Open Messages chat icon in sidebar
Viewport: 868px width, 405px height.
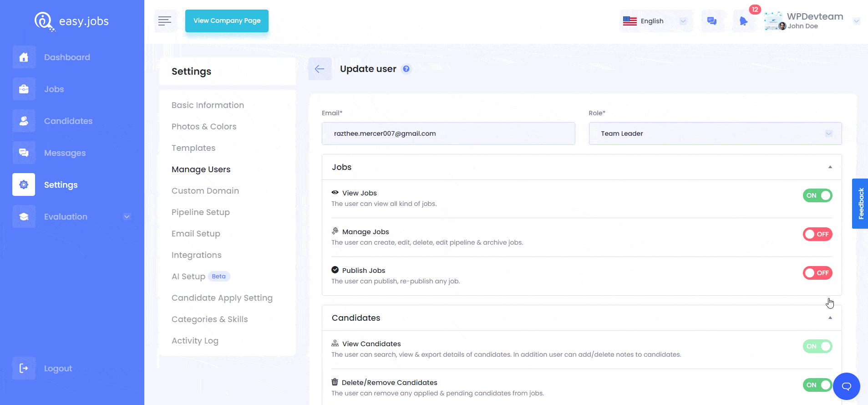24,153
